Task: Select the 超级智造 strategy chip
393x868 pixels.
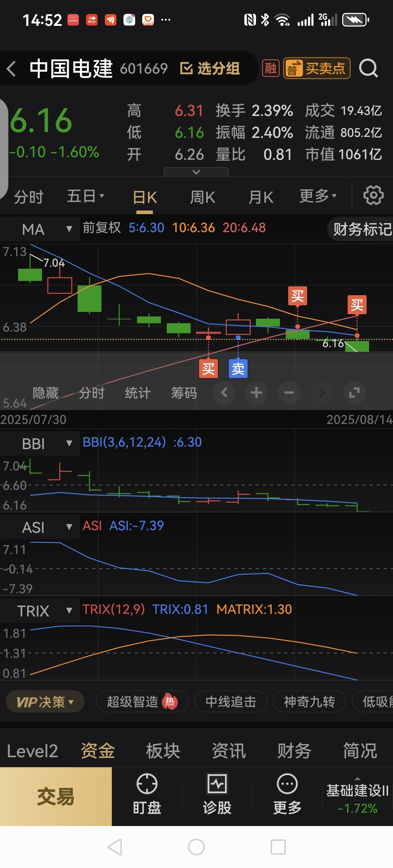Action: click(142, 702)
